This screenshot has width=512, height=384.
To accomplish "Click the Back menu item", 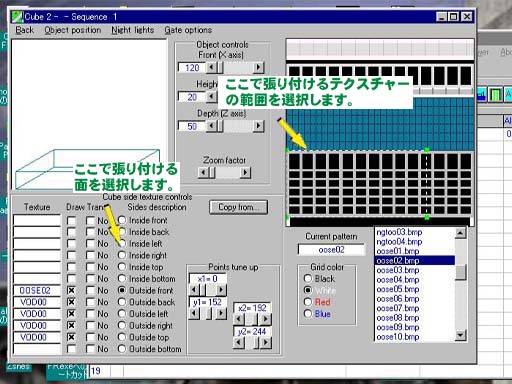I will coord(25,30).
